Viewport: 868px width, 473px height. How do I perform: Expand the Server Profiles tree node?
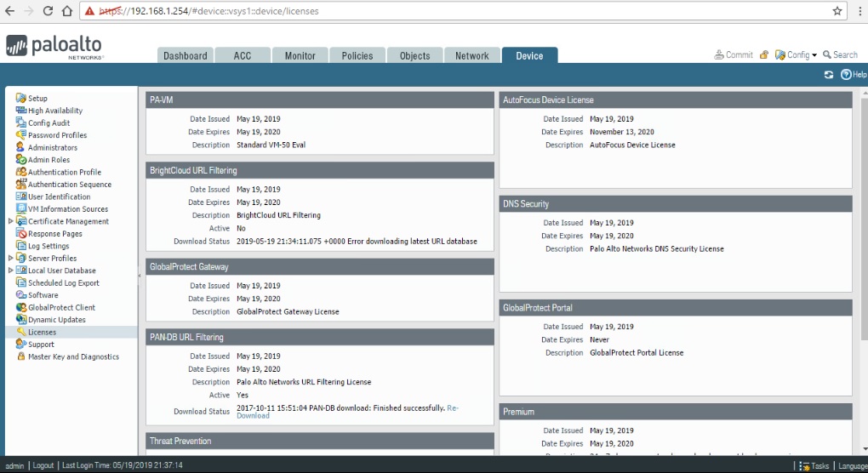pyautogui.click(x=10, y=259)
